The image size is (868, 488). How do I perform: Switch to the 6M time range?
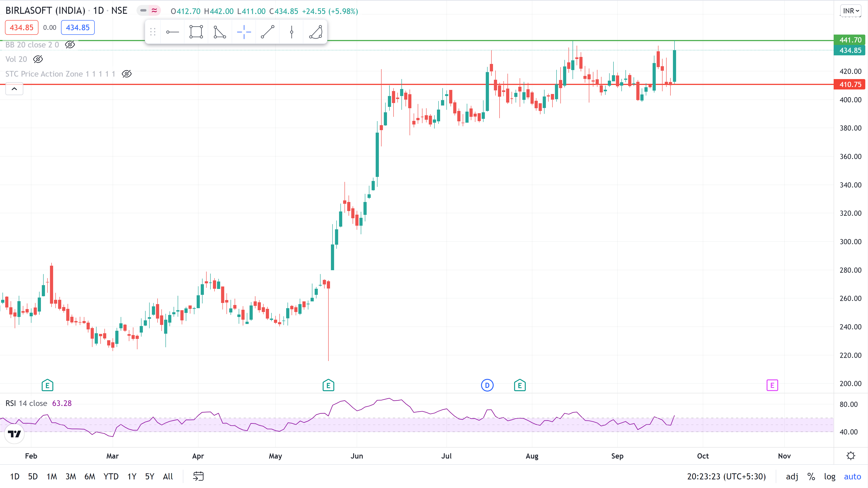click(x=89, y=476)
